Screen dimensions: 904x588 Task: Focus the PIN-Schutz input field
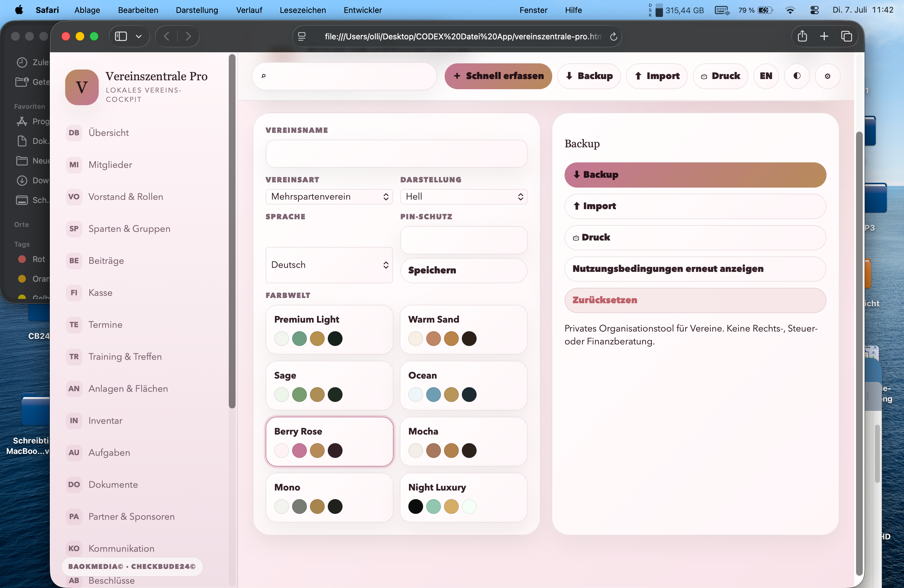(x=464, y=240)
